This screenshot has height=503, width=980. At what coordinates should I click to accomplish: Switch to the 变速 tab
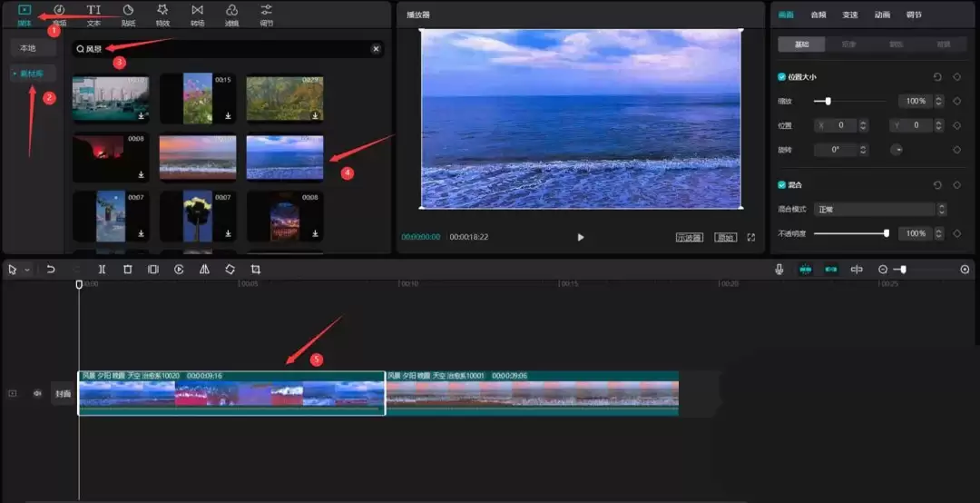point(849,15)
